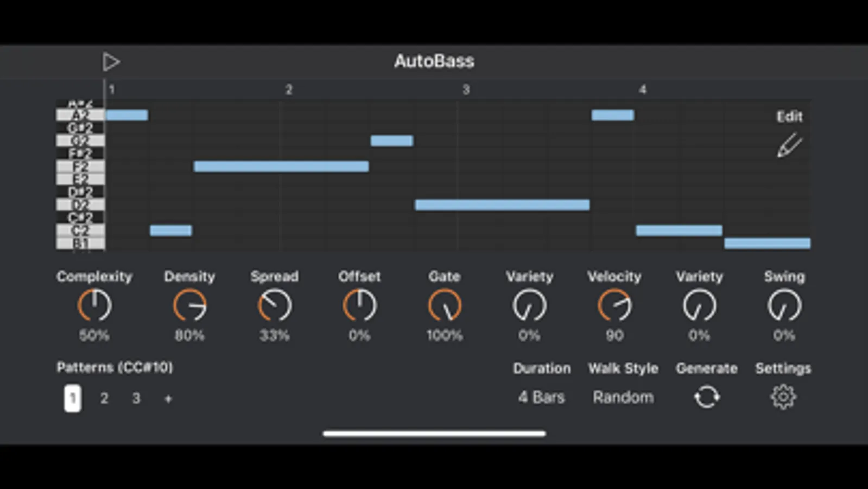Click the Generate refresh arrows icon

(707, 397)
